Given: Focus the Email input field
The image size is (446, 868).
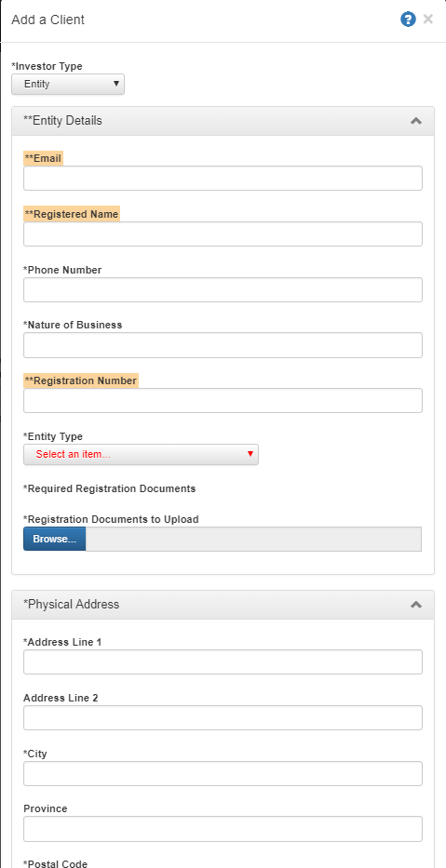Looking at the screenshot, I should tap(223, 179).
